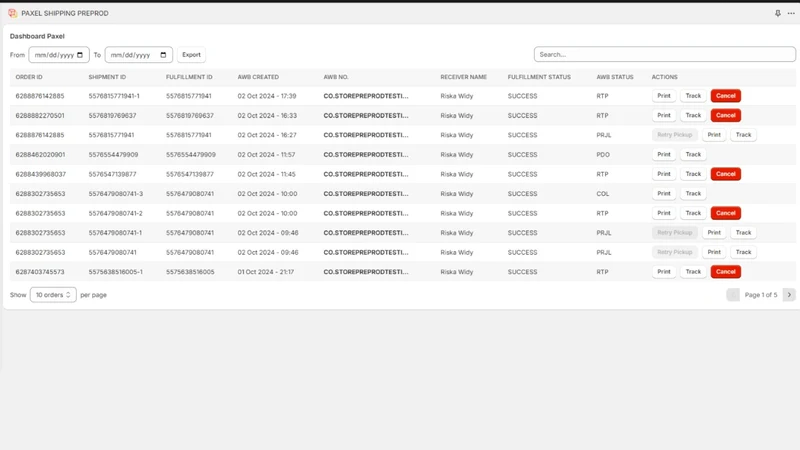Viewport: 800px width, 450px height.
Task: Retry Pickup for shipment 5576479080741
Action: (674, 252)
